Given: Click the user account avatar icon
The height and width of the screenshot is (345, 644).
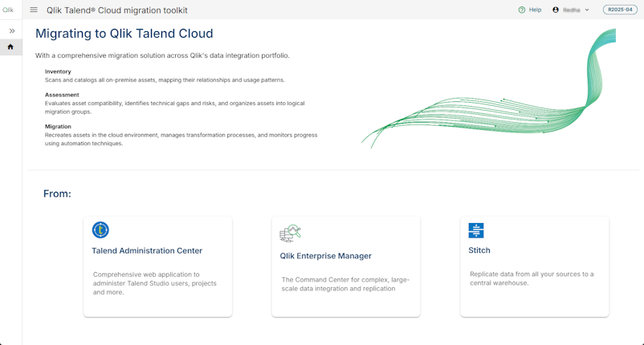Looking at the screenshot, I should tap(556, 10).
